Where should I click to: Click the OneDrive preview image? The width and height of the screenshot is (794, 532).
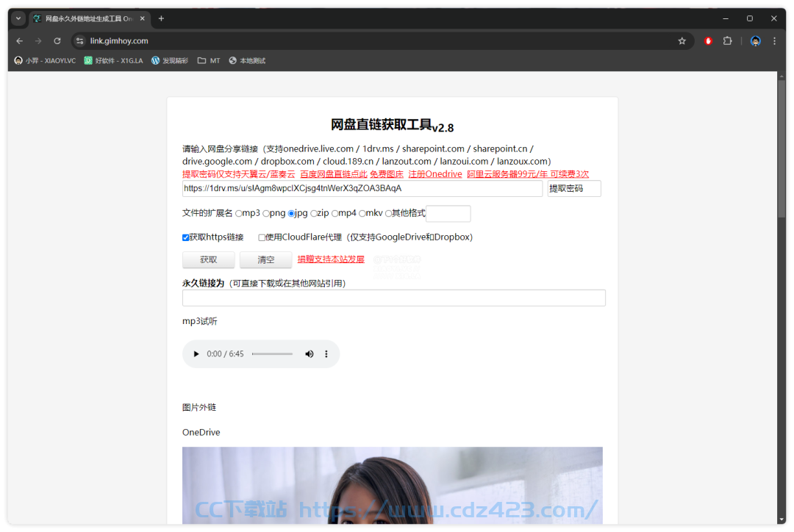click(x=393, y=485)
